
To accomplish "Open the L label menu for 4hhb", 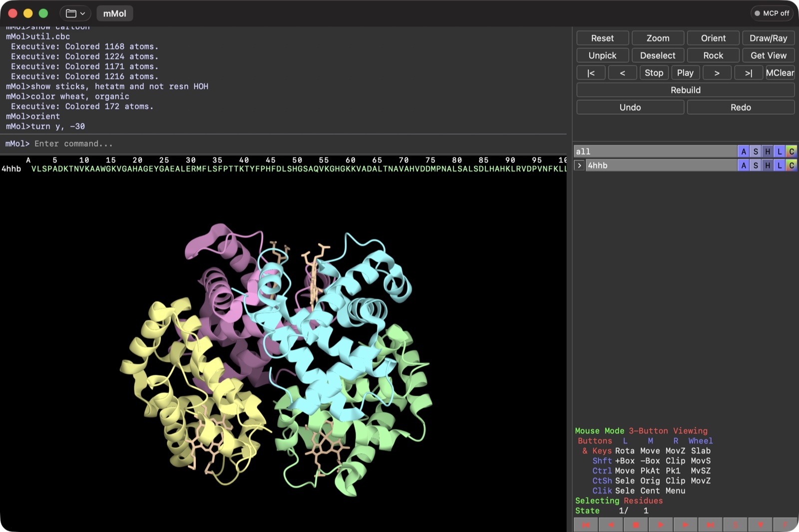I will (780, 165).
